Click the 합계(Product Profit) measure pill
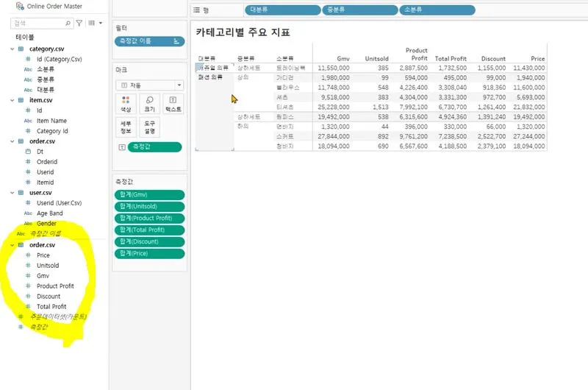 coord(150,218)
